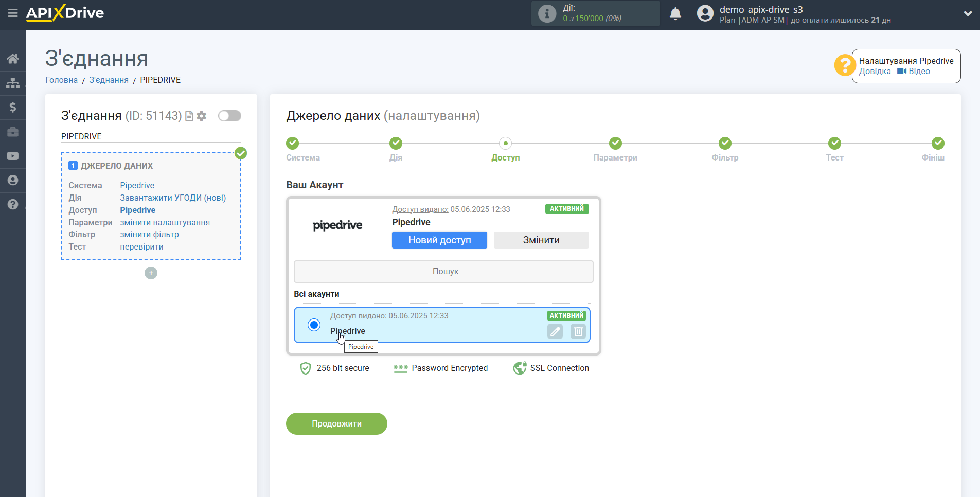
Task: Select the Pipedrive account radio button
Action: point(314,325)
